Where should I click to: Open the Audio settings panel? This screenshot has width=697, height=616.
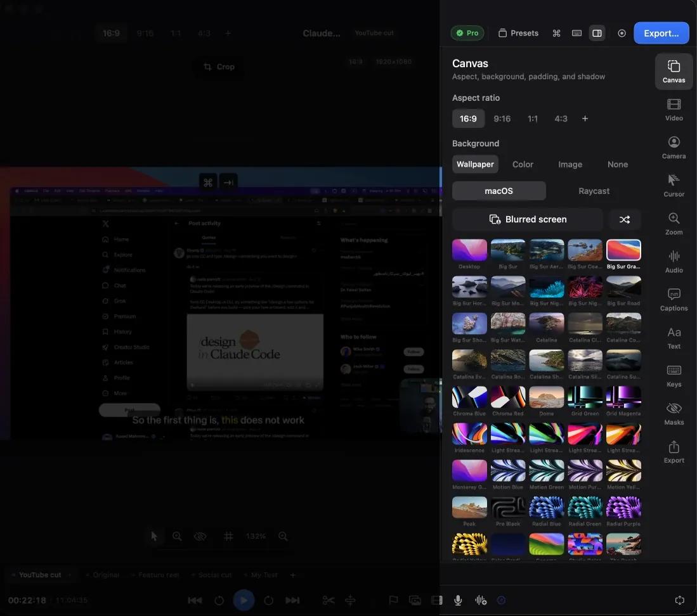(x=674, y=262)
